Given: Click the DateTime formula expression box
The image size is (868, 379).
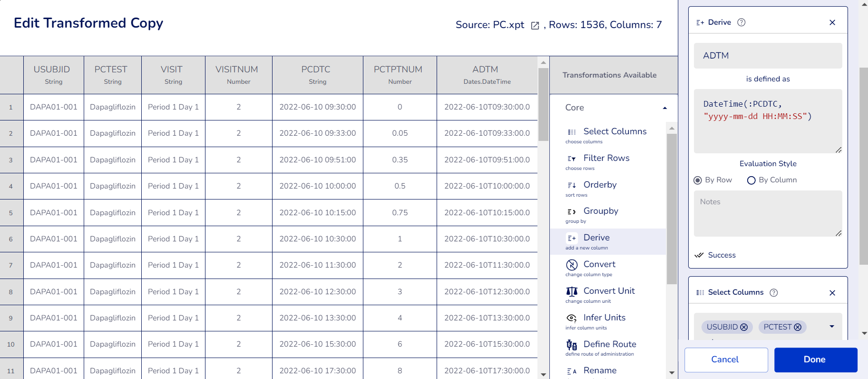Looking at the screenshot, I should (768, 121).
